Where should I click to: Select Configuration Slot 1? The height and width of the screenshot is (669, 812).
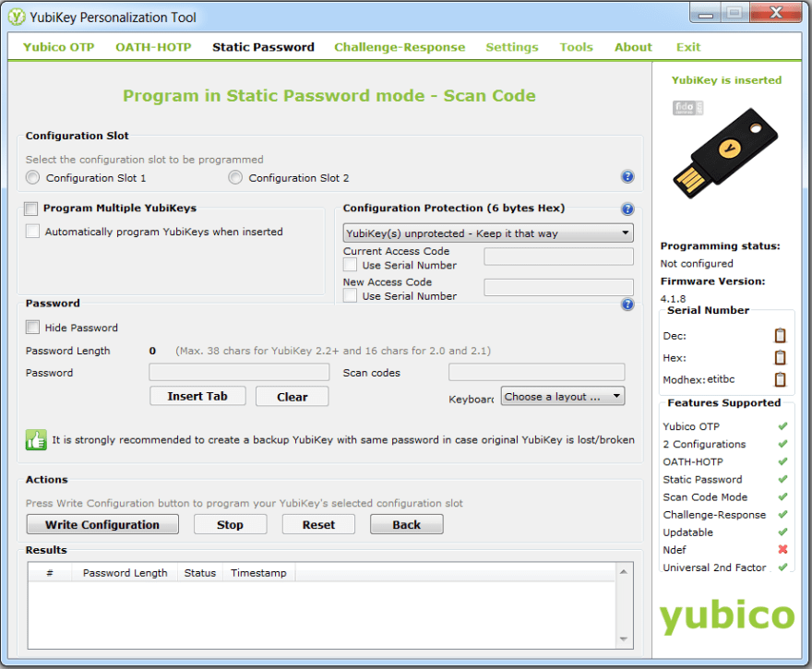pos(32,177)
